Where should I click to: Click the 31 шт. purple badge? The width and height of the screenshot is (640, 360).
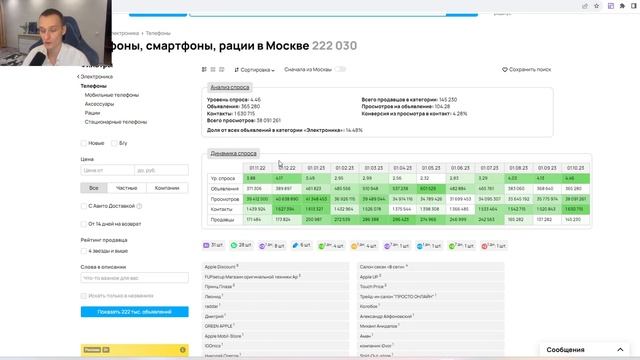pos(213,245)
